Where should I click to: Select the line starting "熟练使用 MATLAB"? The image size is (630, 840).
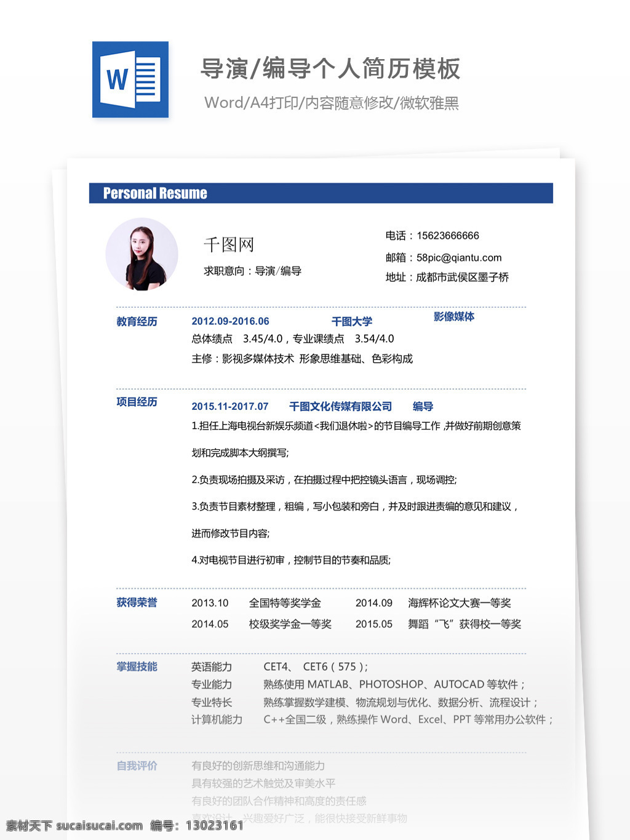point(394,684)
